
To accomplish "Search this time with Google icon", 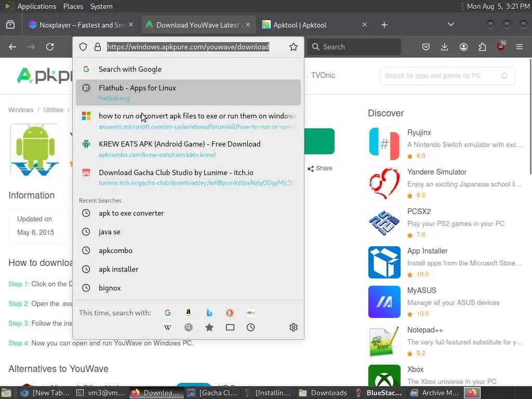I will (168, 313).
